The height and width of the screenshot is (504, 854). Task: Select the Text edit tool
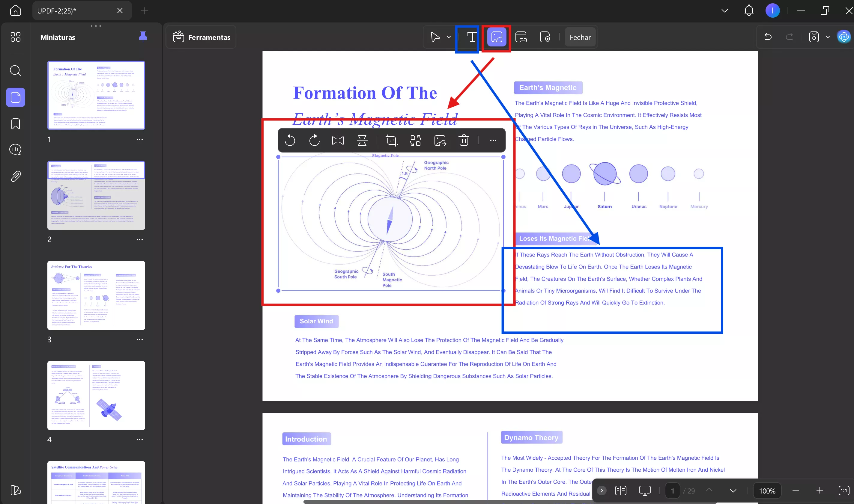pyautogui.click(x=472, y=37)
